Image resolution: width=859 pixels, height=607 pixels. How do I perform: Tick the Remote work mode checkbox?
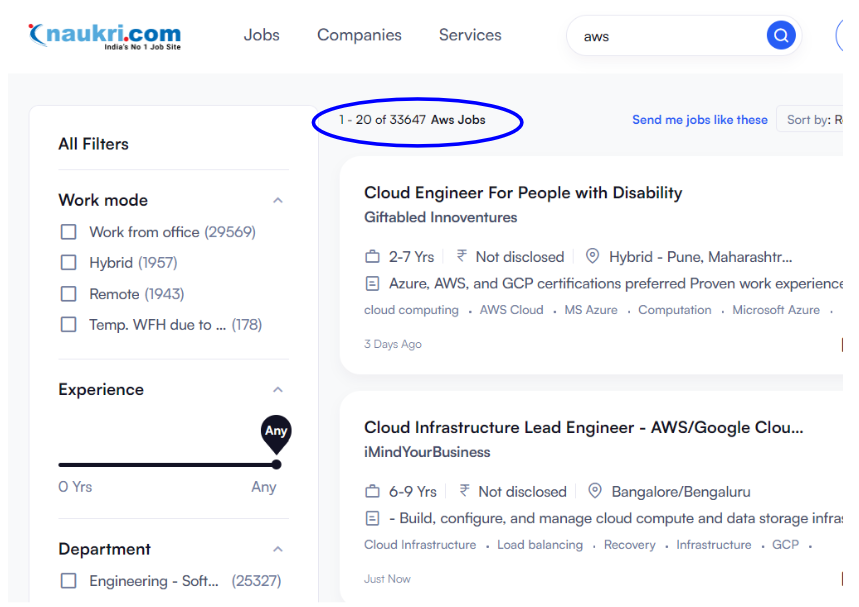pyautogui.click(x=68, y=294)
